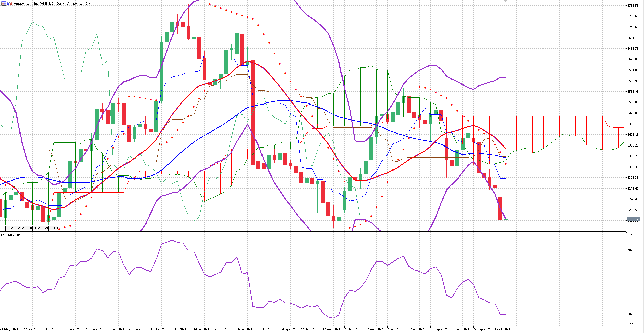Screen dimensions: 644x333
Task: Click the 23 Aug 2021 date label
Action: coord(353,329)
